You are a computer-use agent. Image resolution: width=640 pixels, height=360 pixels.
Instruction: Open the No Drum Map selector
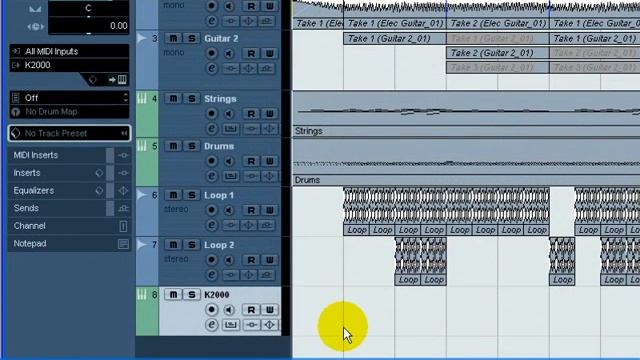tap(69, 112)
